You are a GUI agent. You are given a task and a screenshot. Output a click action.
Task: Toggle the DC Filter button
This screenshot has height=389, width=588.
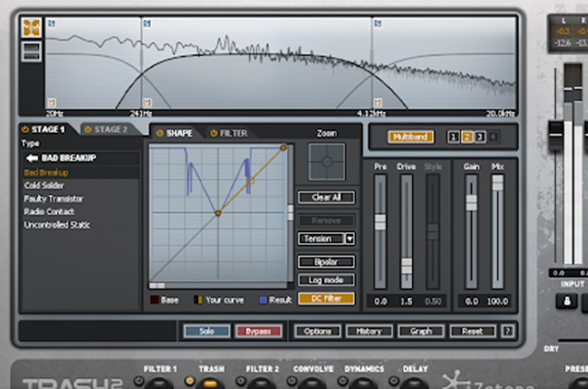(x=326, y=299)
